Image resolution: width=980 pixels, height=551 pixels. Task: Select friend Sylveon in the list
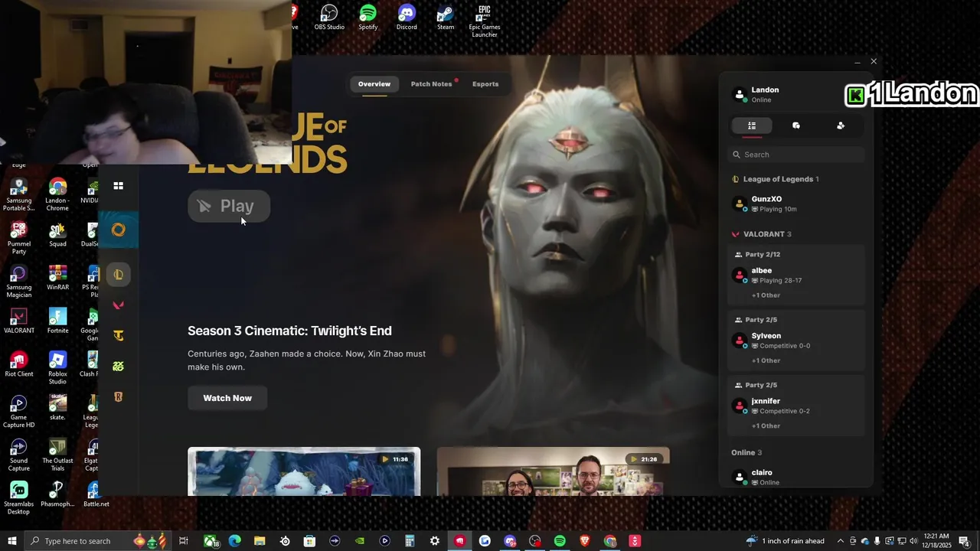796,341
